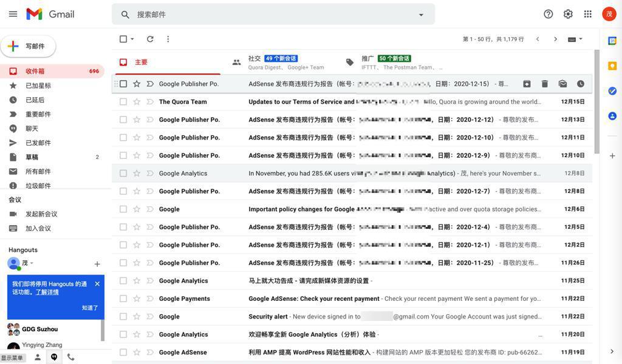Select the AdSense 2020-12-12 email checkbox
Viewport: 622px width, 364px height.
123,120
